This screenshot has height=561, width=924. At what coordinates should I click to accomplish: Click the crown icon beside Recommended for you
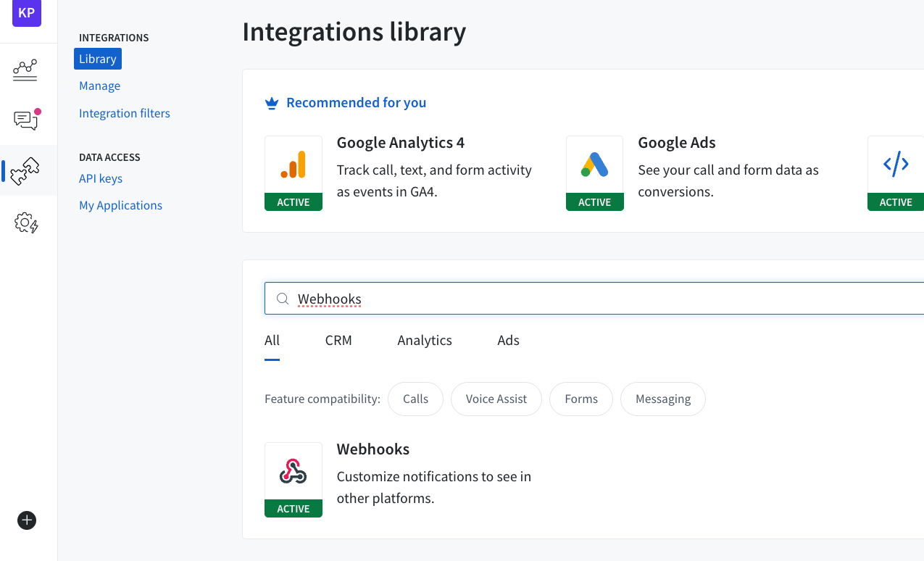(272, 103)
